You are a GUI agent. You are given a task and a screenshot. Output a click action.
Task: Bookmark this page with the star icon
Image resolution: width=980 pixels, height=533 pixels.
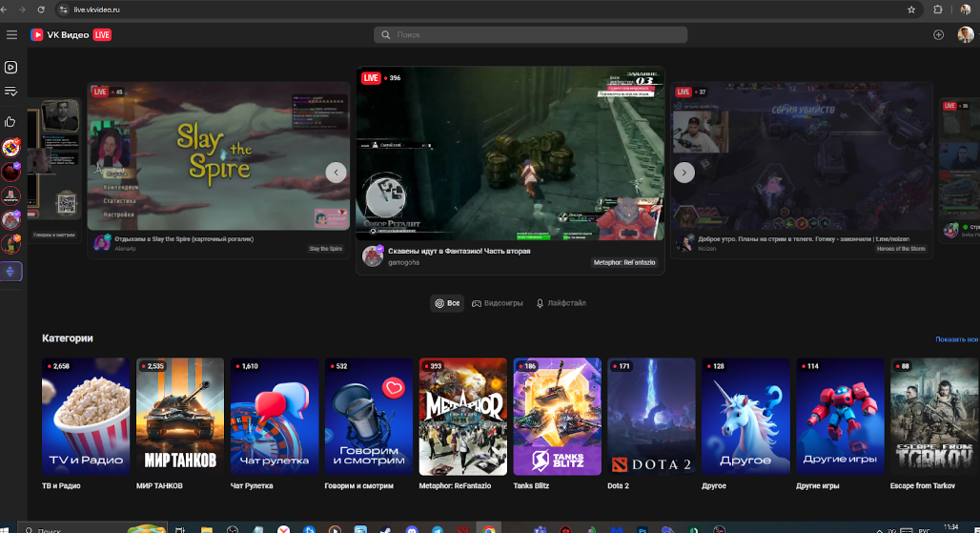click(911, 10)
